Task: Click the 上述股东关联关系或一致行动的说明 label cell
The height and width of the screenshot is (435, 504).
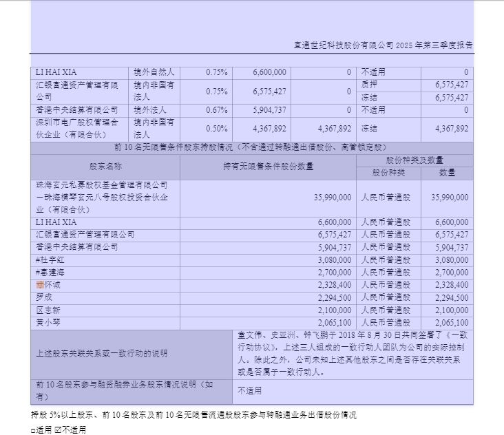Action: [102, 354]
